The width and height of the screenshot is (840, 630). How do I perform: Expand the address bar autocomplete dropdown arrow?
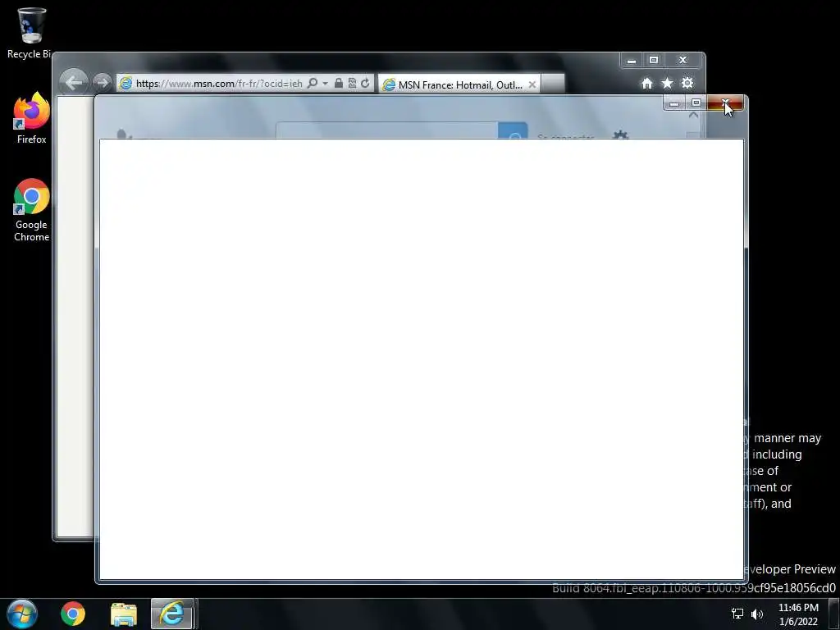coord(325,84)
